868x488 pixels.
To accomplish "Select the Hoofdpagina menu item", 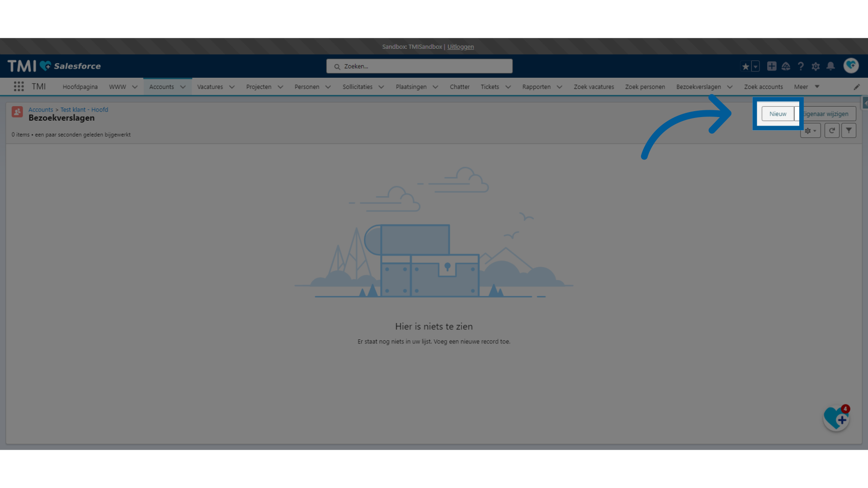I will pos(80,86).
